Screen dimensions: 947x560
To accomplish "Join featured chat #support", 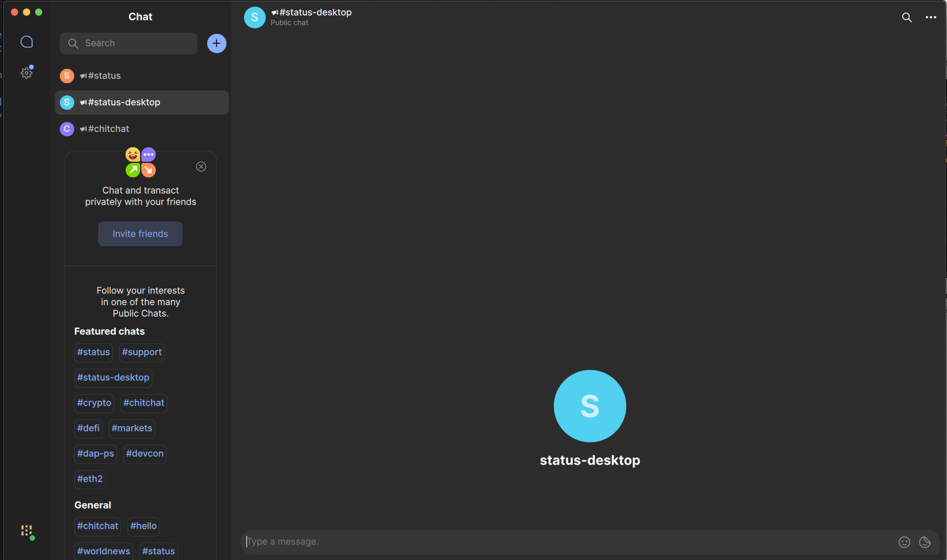I will [x=142, y=352].
